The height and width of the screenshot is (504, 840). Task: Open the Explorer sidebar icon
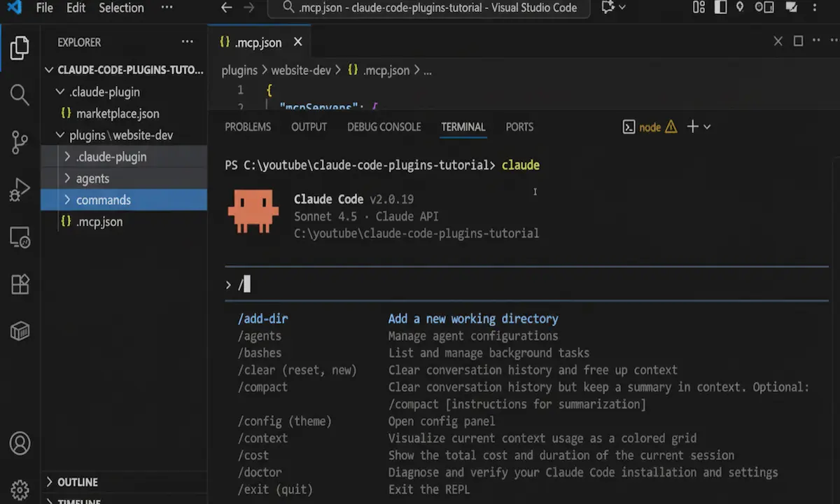pos(20,47)
